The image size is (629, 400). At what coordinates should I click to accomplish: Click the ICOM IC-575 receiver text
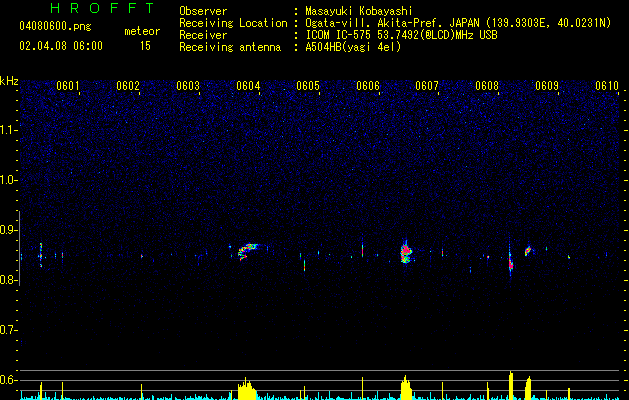pos(401,35)
